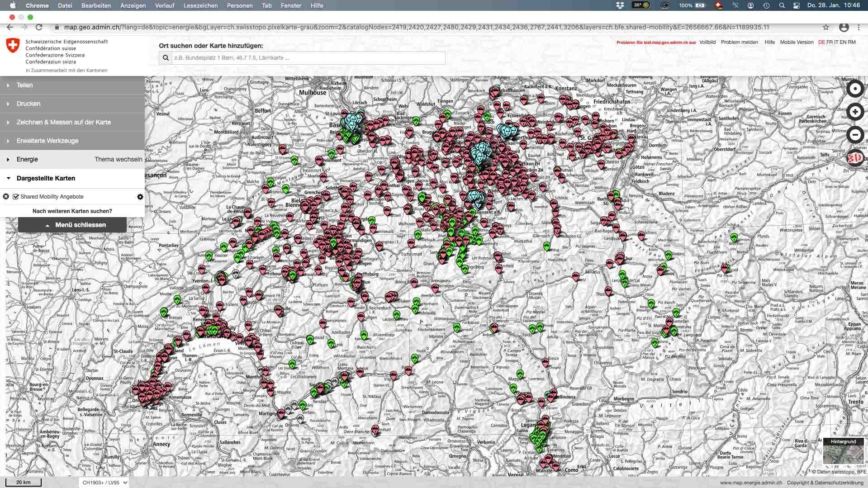Collapse the Dargestellte Karten section
The height and width of the screenshot is (488, 868).
tap(72, 178)
